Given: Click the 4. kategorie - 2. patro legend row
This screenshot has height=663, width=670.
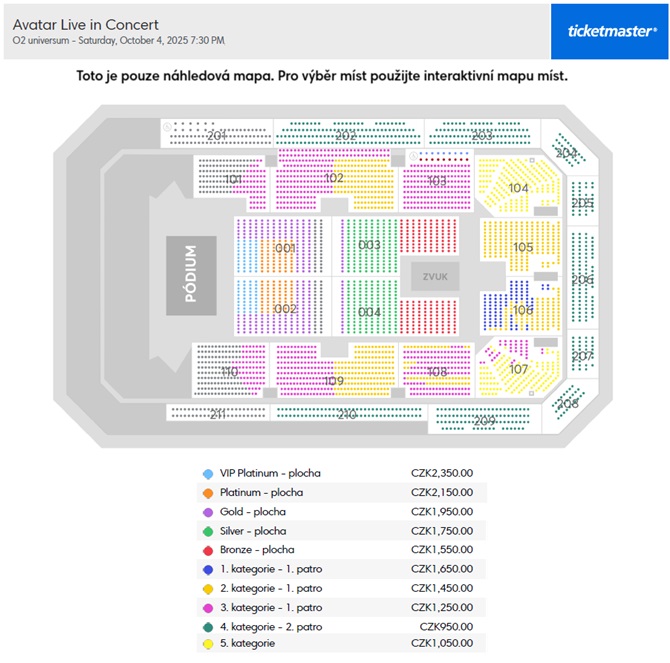Looking at the screenshot, I should point(341,627).
